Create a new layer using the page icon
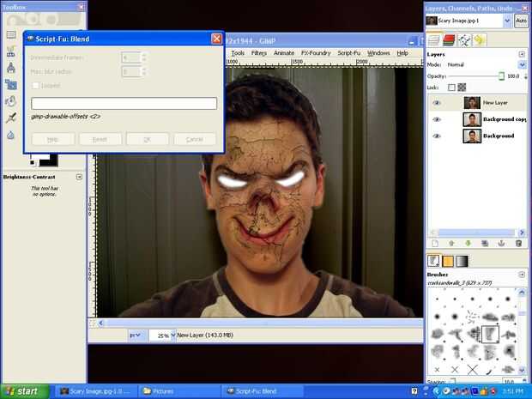The width and height of the screenshot is (532, 399). pos(435,244)
